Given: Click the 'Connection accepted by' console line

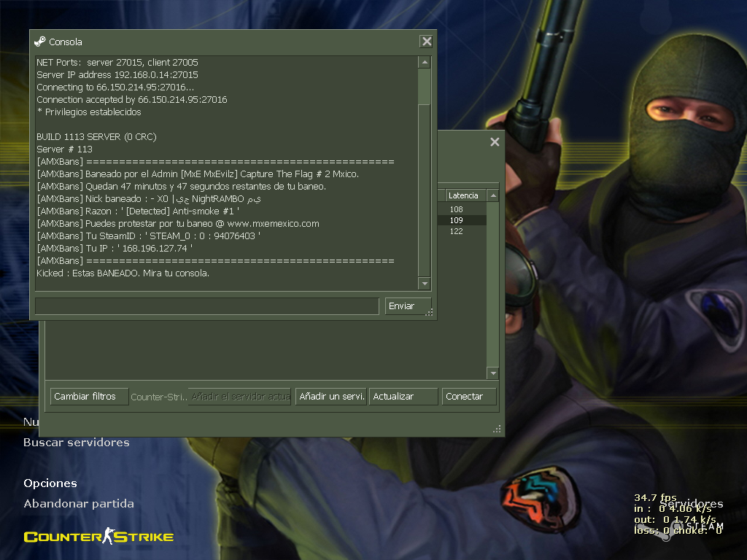Looking at the screenshot, I should coord(132,100).
